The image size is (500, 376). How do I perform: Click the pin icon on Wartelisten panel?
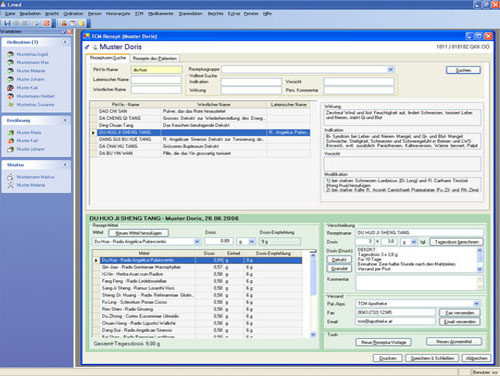64,32
